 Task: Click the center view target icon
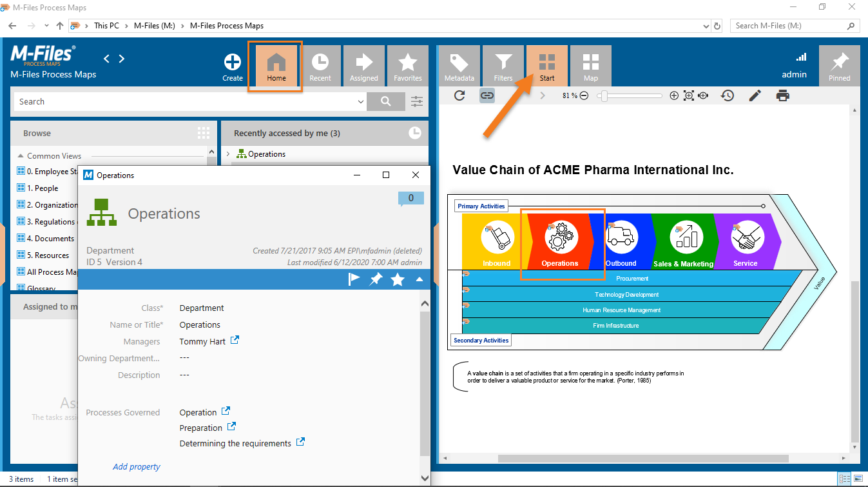point(703,95)
